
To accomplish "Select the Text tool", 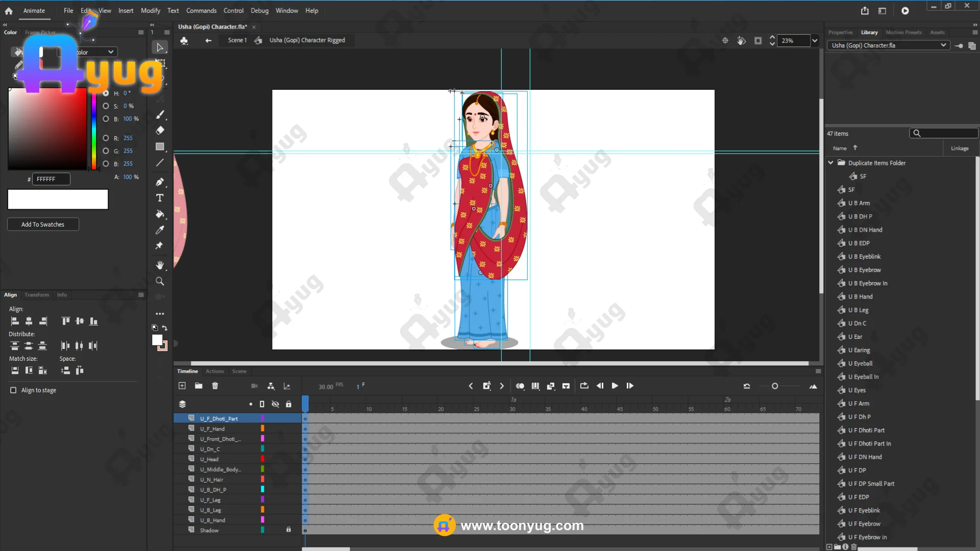I will (x=160, y=198).
